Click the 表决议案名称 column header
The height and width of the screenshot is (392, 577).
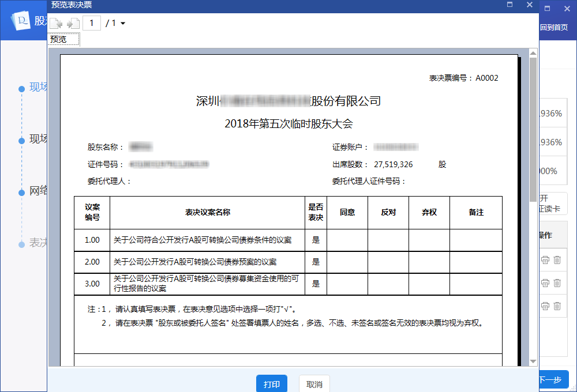coord(208,213)
